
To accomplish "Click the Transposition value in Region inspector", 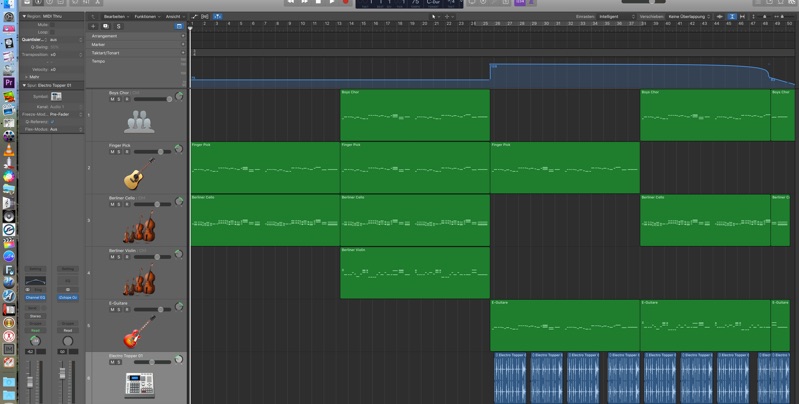I will [x=54, y=55].
